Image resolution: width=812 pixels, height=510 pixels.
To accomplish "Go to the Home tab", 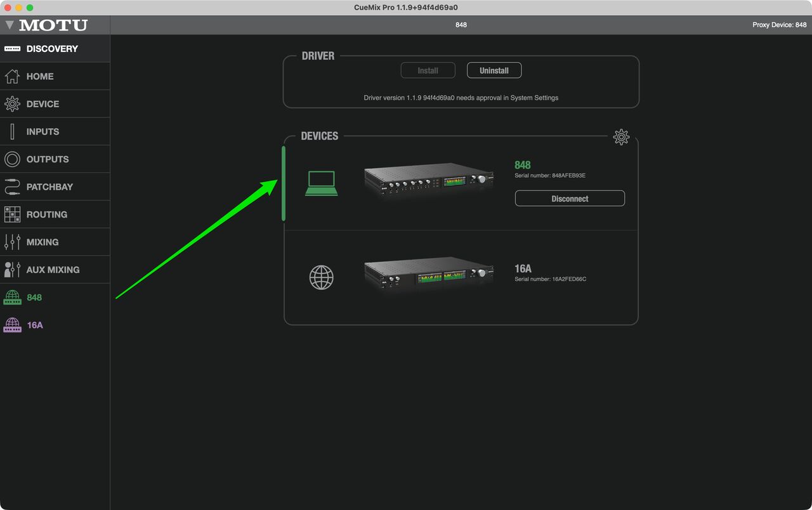I will (x=55, y=76).
